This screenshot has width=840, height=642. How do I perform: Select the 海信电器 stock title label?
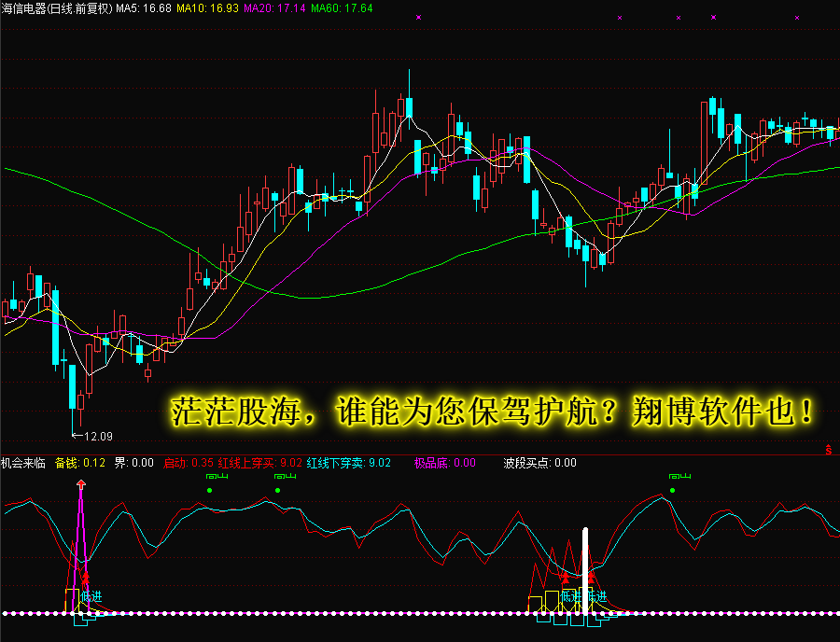[x=56, y=8]
